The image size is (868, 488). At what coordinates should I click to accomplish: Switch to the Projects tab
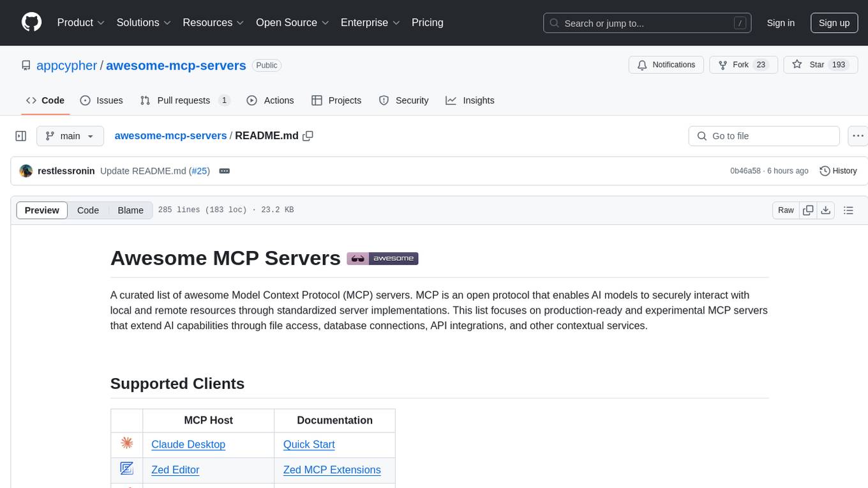[x=336, y=100]
